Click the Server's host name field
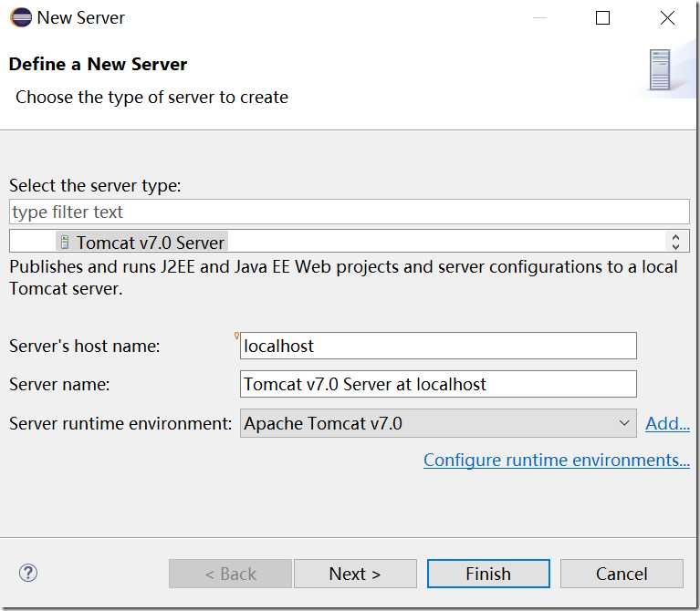Viewport: 700px width, 611px height. point(438,346)
